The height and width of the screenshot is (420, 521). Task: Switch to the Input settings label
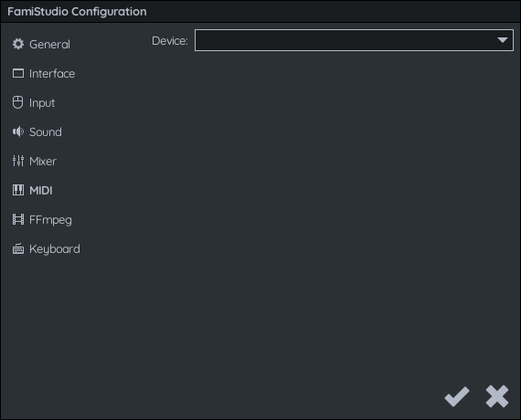(x=42, y=103)
